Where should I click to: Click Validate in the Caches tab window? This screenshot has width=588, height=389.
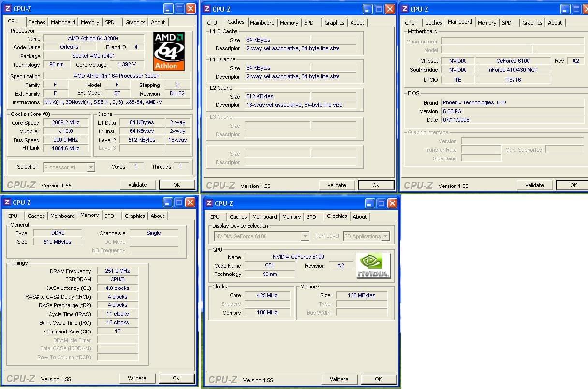337,185
